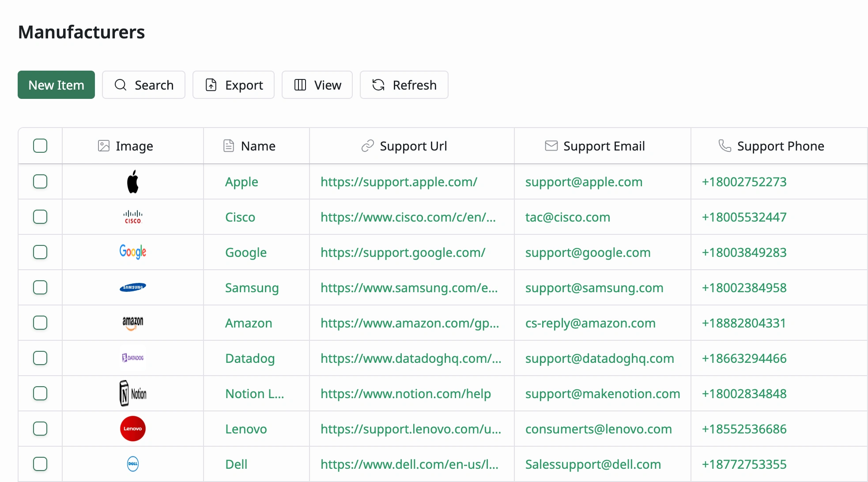Check the Amazon row checkbox
The width and height of the screenshot is (868, 482).
40,323
